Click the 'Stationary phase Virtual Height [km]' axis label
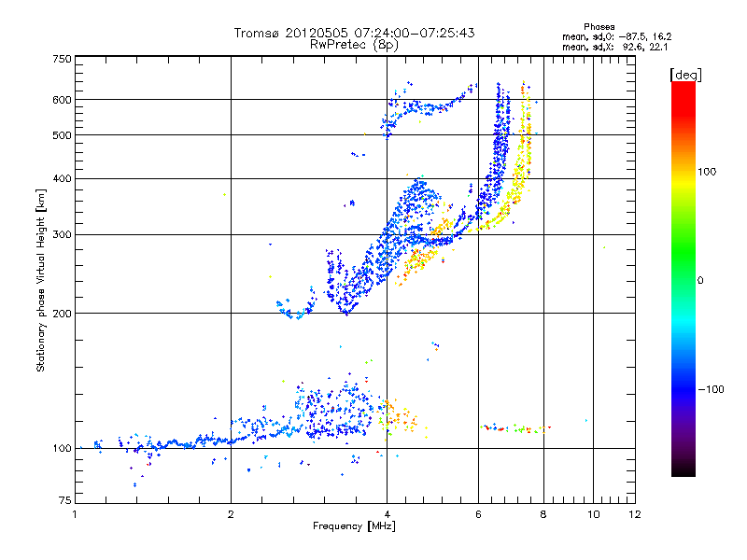This screenshot has height=560, width=747. point(41,281)
